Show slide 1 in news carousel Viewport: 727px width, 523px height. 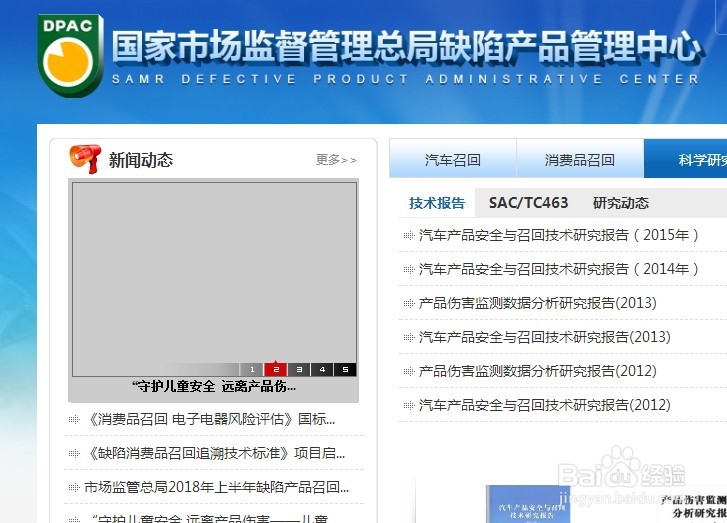pos(252,370)
